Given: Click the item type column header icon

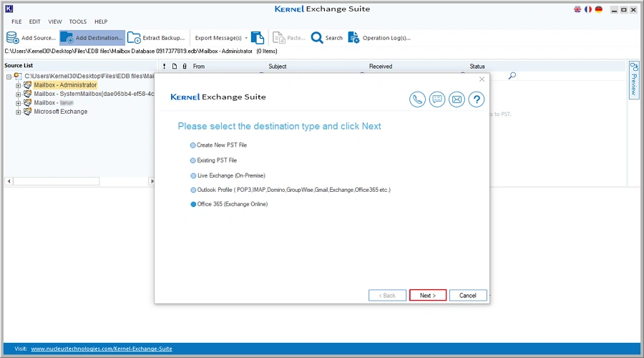Looking at the screenshot, I should point(175,66).
